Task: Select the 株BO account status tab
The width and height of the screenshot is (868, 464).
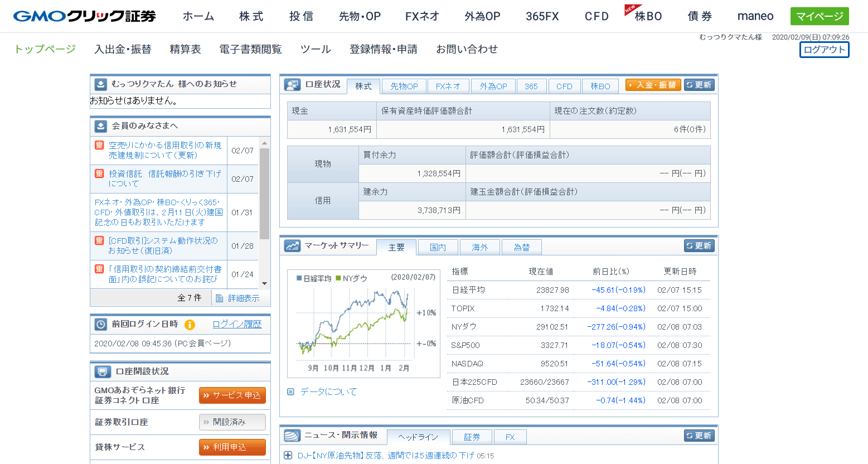Action: (600, 86)
